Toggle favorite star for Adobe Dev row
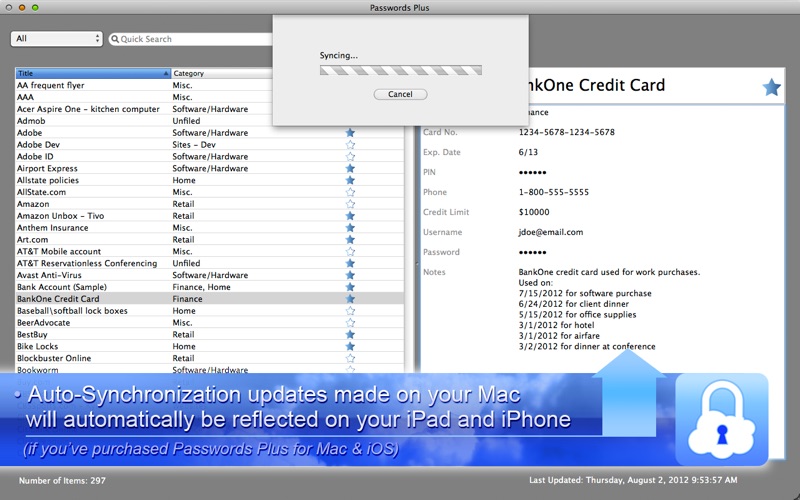 350,144
